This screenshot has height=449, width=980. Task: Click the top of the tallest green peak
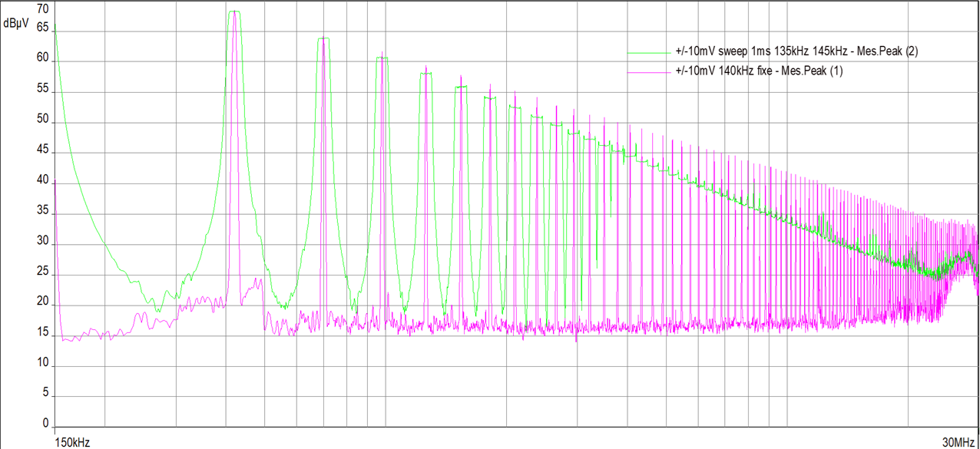[x=234, y=12]
